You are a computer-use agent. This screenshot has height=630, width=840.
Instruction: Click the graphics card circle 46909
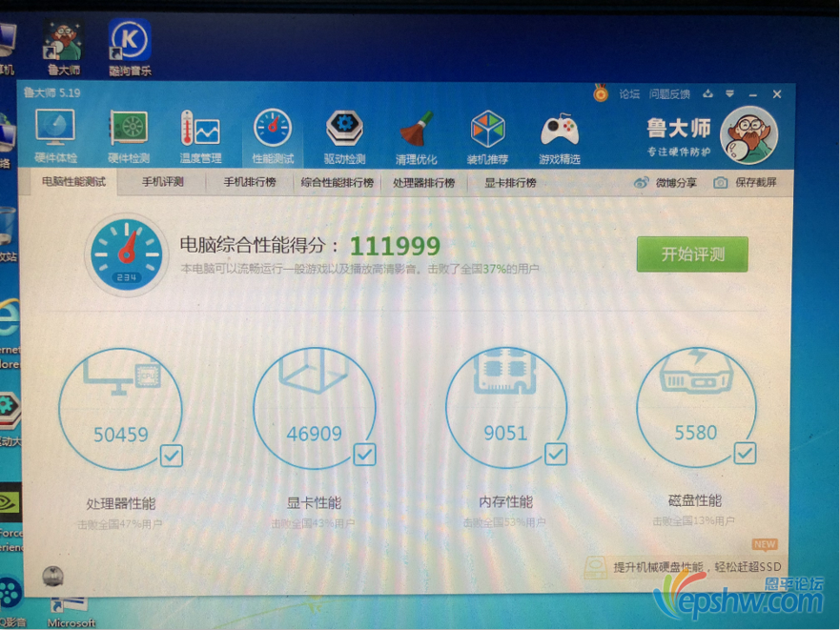click(314, 408)
